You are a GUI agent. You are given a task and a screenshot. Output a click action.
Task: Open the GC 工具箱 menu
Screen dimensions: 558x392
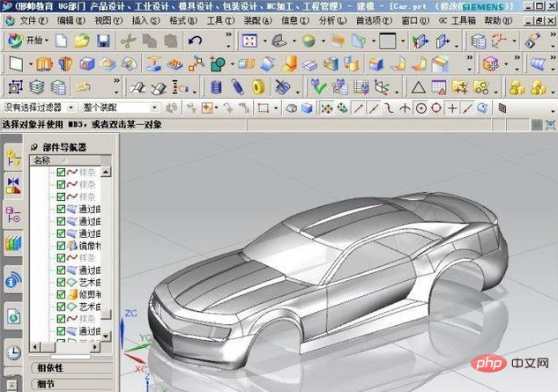pyautogui.click(x=458, y=20)
